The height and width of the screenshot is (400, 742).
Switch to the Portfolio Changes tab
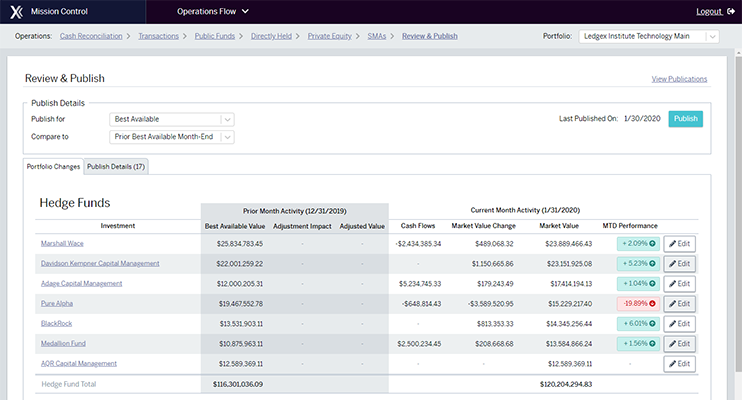click(x=53, y=167)
